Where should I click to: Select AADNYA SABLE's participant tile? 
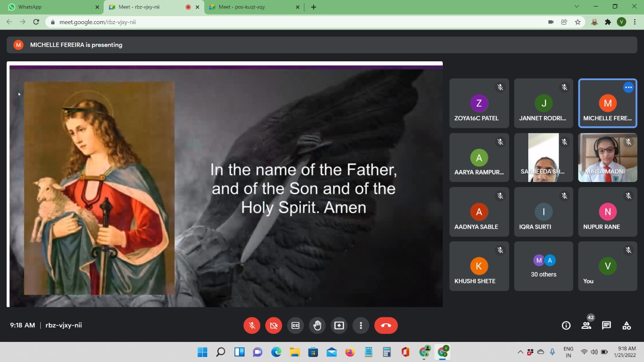coord(479,212)
